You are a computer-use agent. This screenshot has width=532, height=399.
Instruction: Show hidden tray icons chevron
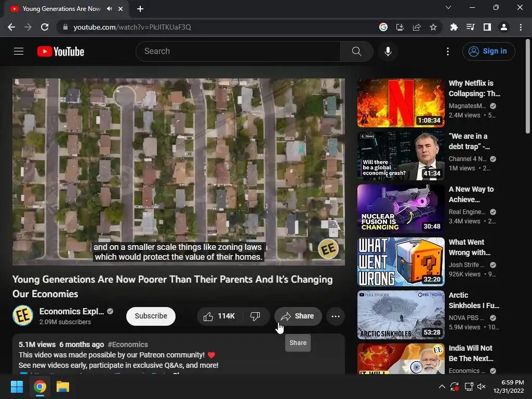tap(442, 387)
